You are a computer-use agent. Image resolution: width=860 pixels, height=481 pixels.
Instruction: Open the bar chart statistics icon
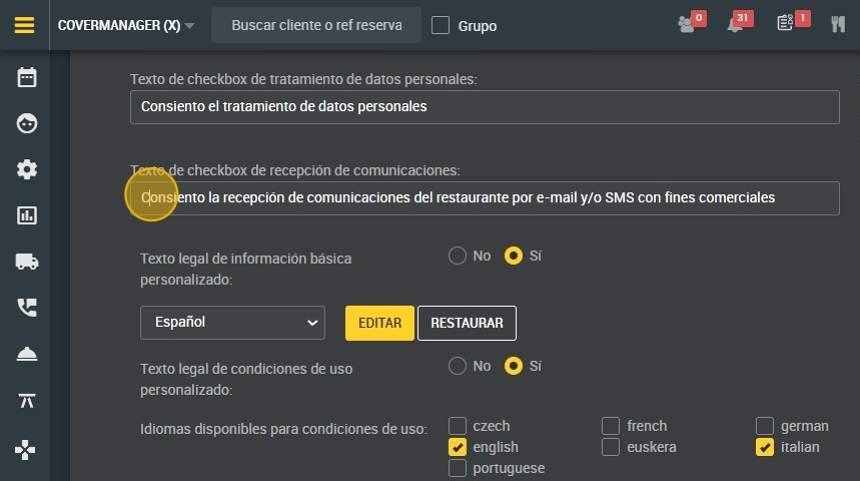pos(27,215)
